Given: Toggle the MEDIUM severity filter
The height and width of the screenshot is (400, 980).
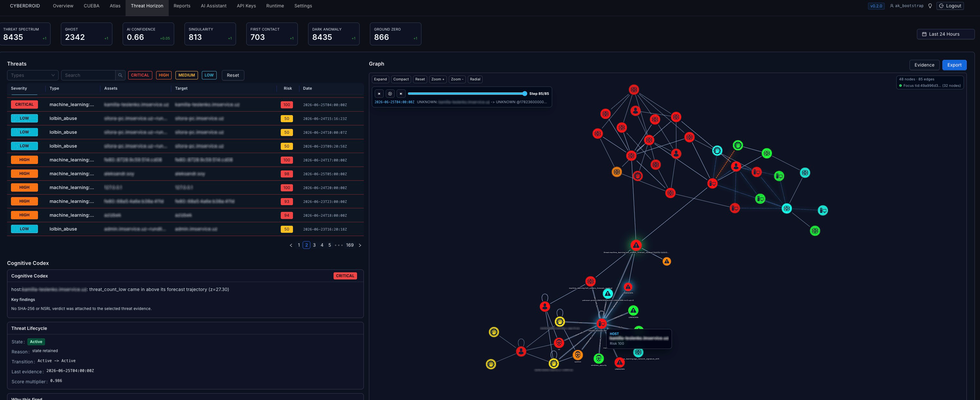Looking at the screenshot, I should click(x=186, y=75).
